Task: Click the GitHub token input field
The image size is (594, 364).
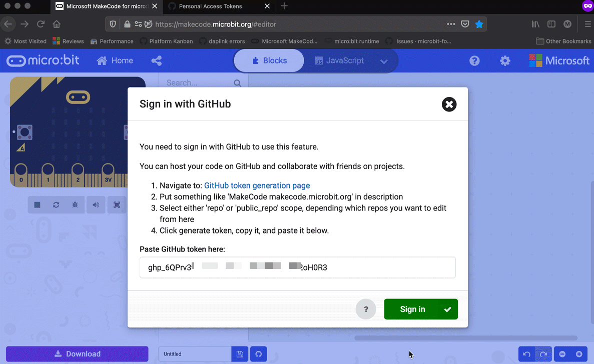Action: click(297, 267)
